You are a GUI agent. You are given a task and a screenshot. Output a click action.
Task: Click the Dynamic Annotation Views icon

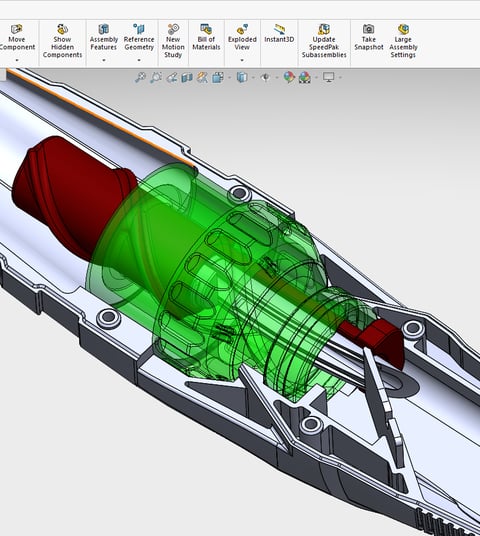(x=202, y=77)
